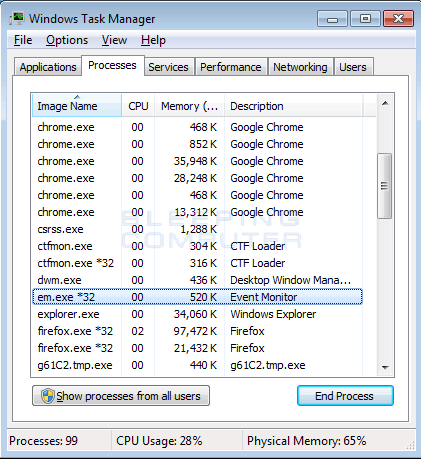
Task: Open the File menu
Action: point(23,40)
